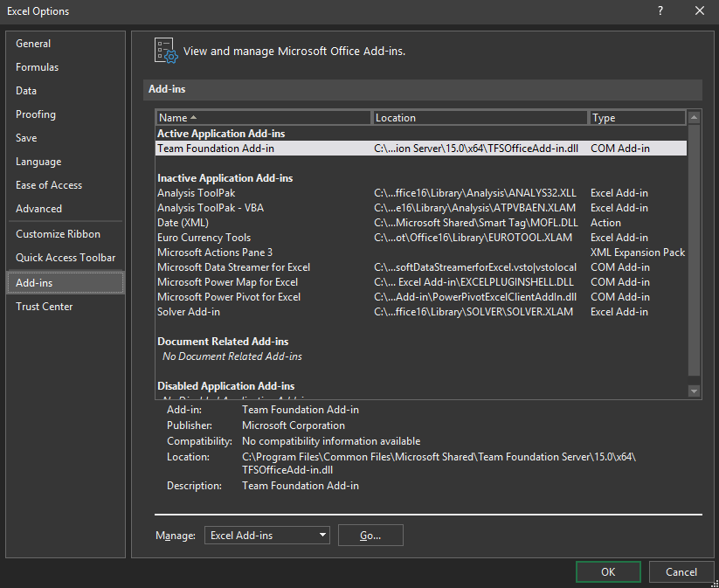Click the Disabled Application Add-ins group header
This screenshot has width=719, height=588.
[x=226, y=385]
